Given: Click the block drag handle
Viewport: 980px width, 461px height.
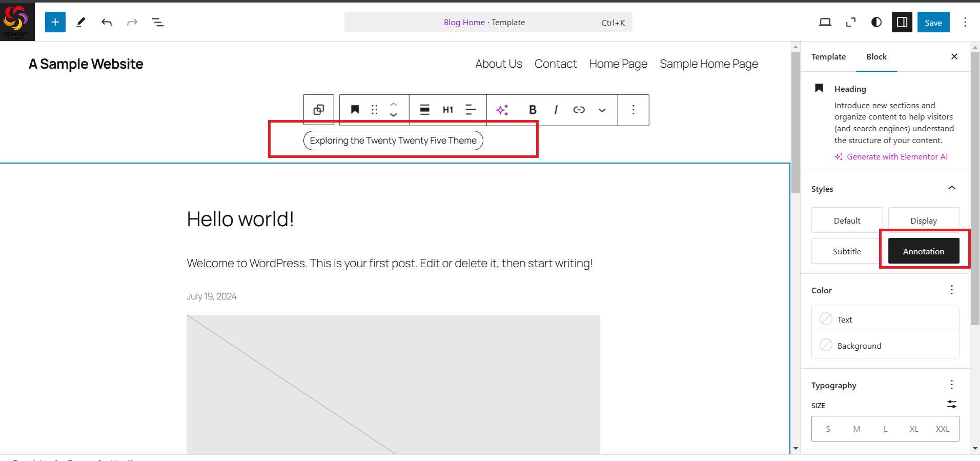Looking at the screenshot, I should [x=375, y=110].
